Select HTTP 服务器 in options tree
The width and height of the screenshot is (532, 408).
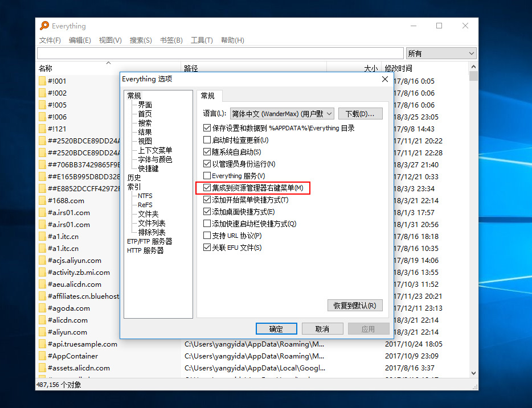point(145,250)
